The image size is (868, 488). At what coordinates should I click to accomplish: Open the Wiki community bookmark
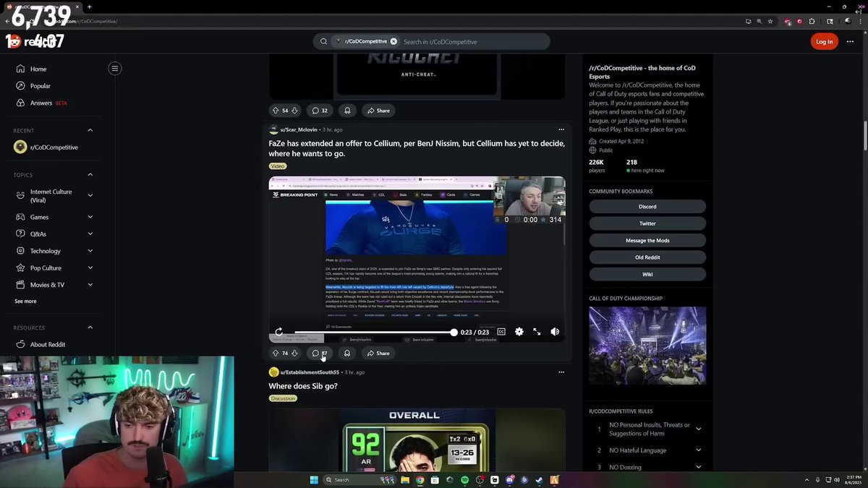coord(647,275)
